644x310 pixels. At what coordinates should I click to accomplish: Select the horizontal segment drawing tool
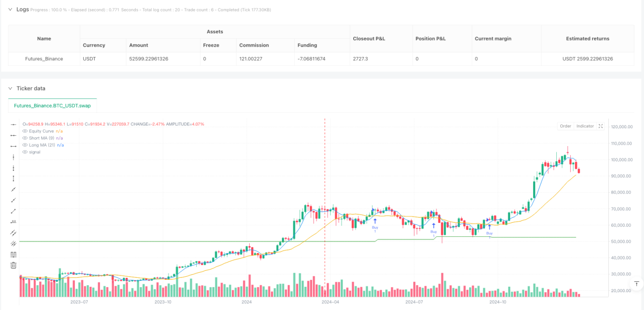tap(13, 146)
